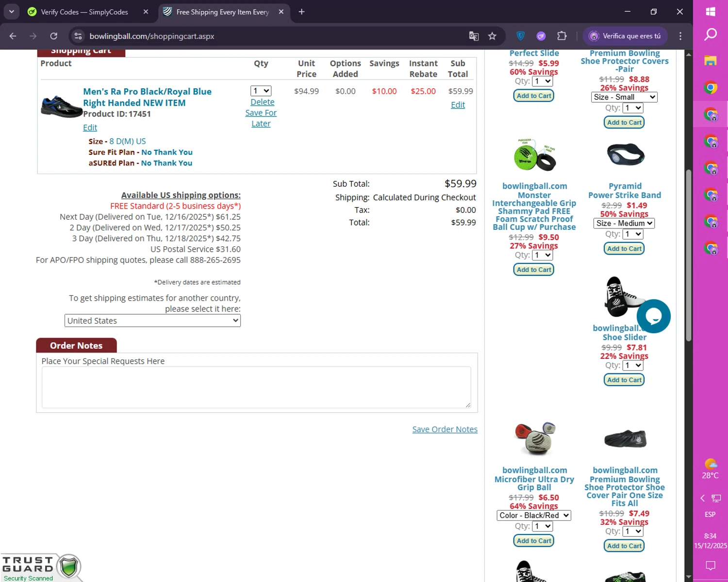The height and width of the screenshot is (582, 728).
Task: Open the live chat bubble
Action: [653, 316]
